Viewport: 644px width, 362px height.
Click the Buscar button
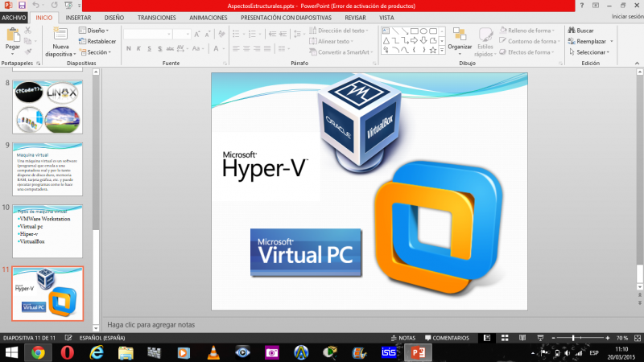(580, 31)
